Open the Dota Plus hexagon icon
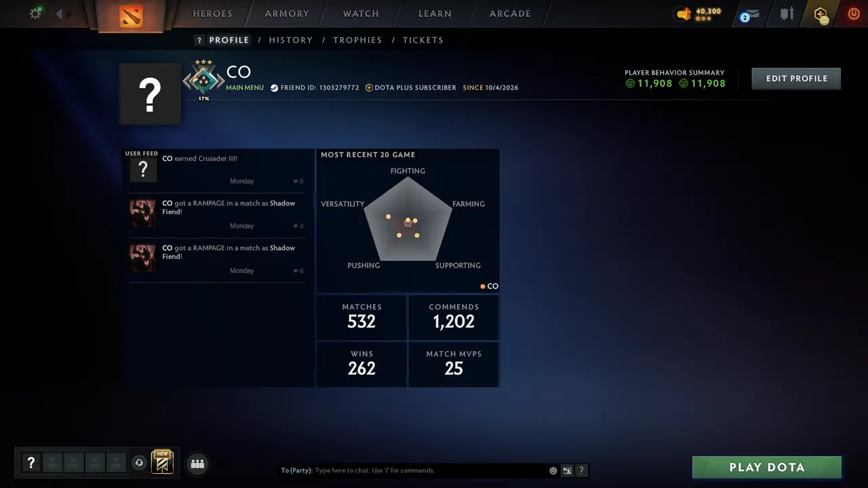This screenshot has height=488, width=868. click(x=821, y=15)
